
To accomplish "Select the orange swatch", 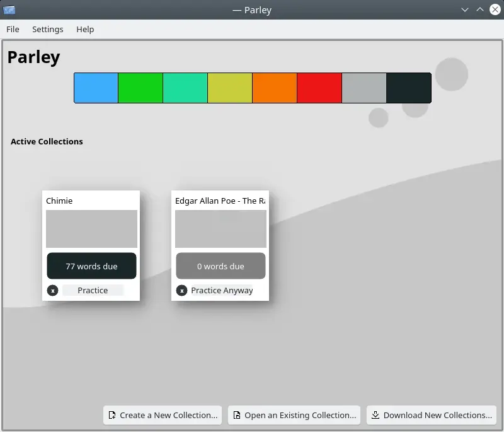I will [275, 88].
